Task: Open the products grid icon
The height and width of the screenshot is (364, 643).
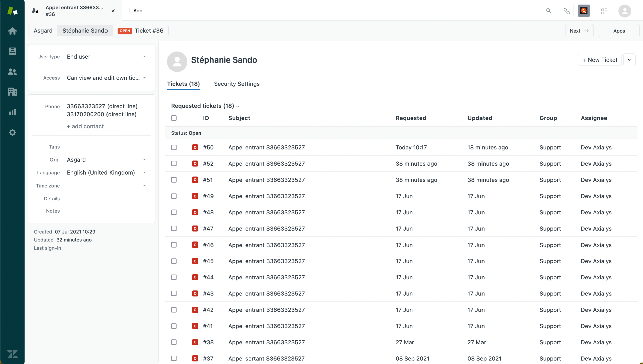Action: click(x=604, y=11)
